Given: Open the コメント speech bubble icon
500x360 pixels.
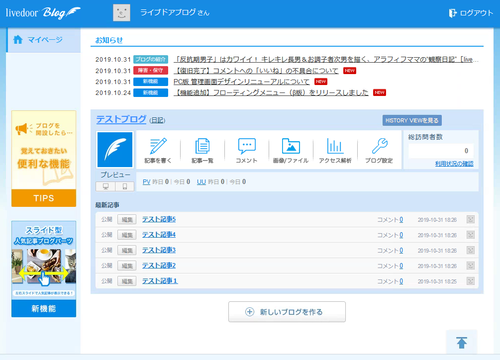Looking at the screenshot, I should (x=247, y=146).
